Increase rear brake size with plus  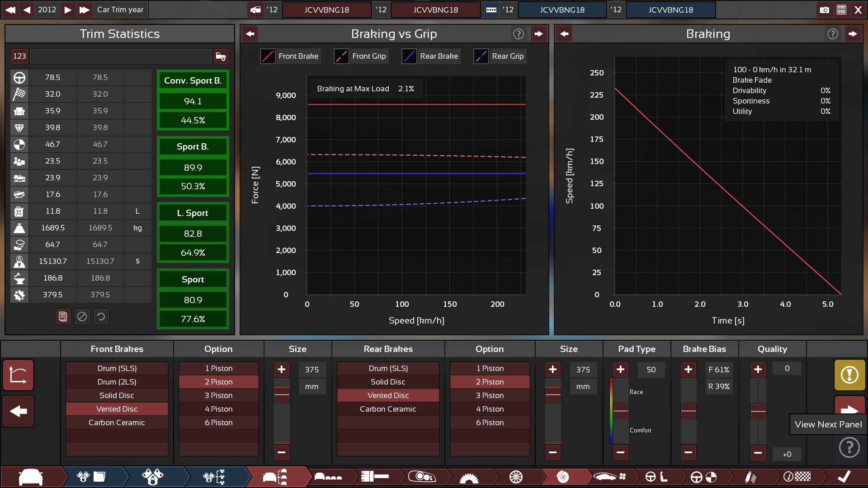pos(553,370)
